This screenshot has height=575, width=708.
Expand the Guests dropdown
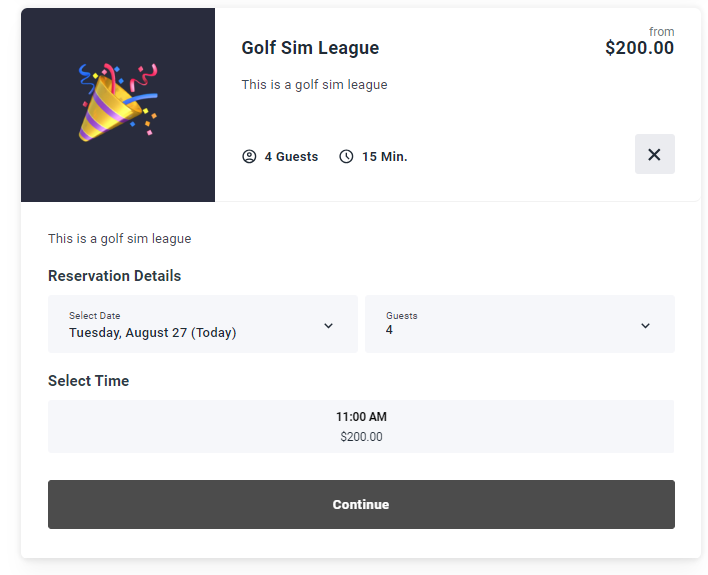click(520, 324)
